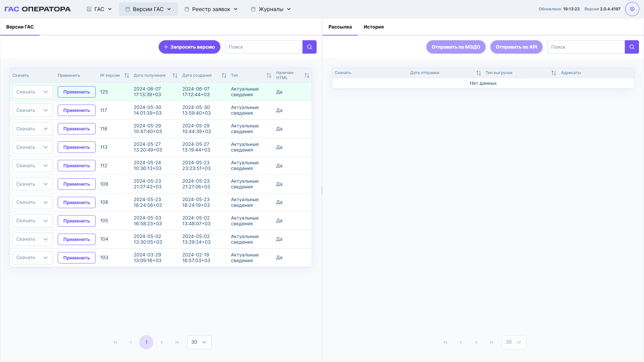Screen dimensions: 644x362
Task: Go to first page in mailing panel
Action: pyautogui.click(x=445, y=342)
